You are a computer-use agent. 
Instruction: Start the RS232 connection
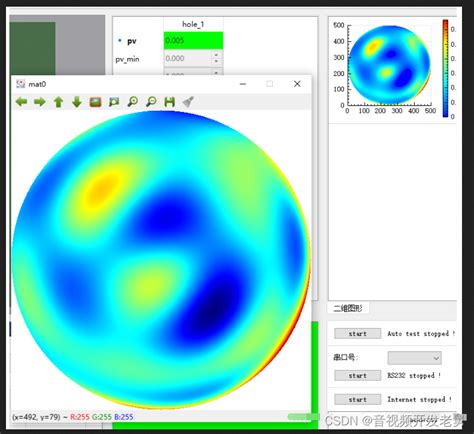click(358, 375)
